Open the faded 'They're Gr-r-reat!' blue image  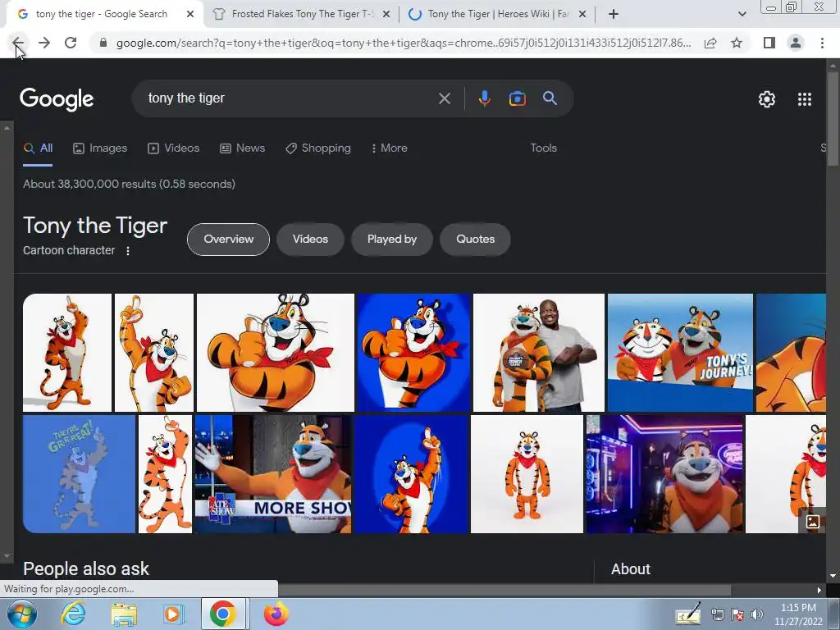[x=79, y=474]
